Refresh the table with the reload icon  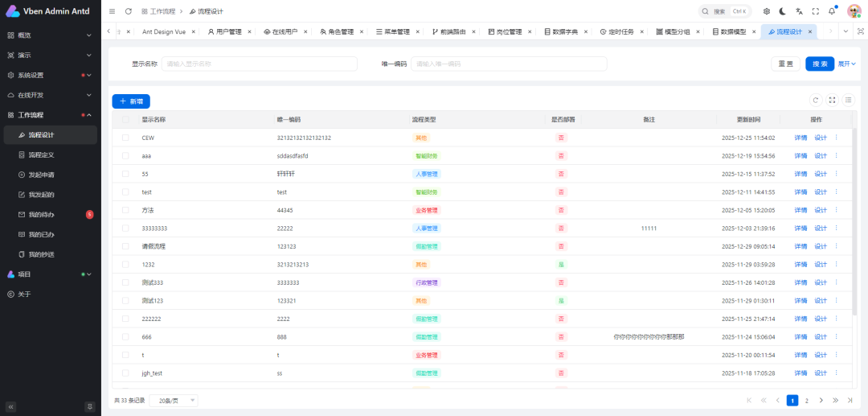815,100
